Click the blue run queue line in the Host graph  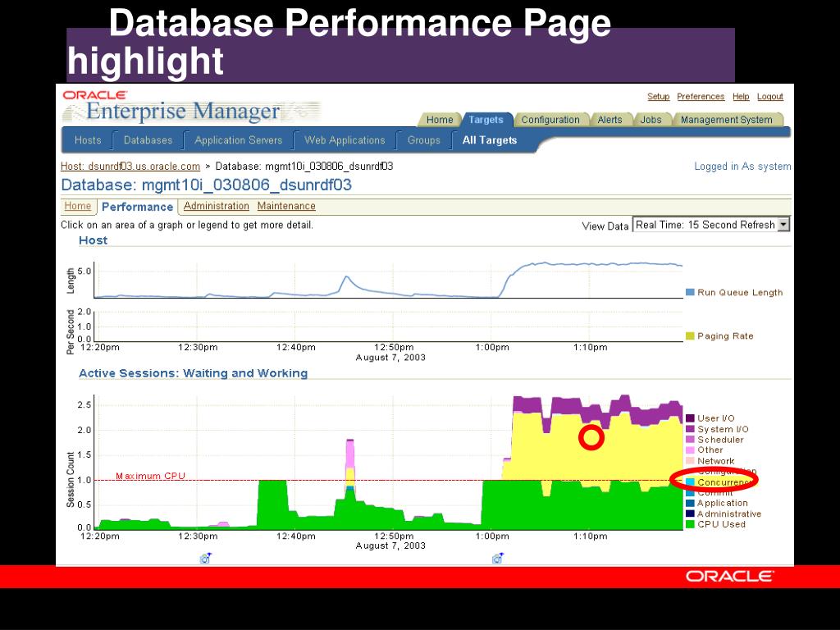point(589,264)
